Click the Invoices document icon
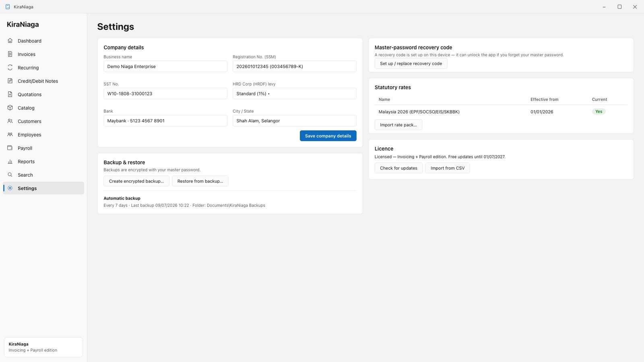 tap(10, 54)
